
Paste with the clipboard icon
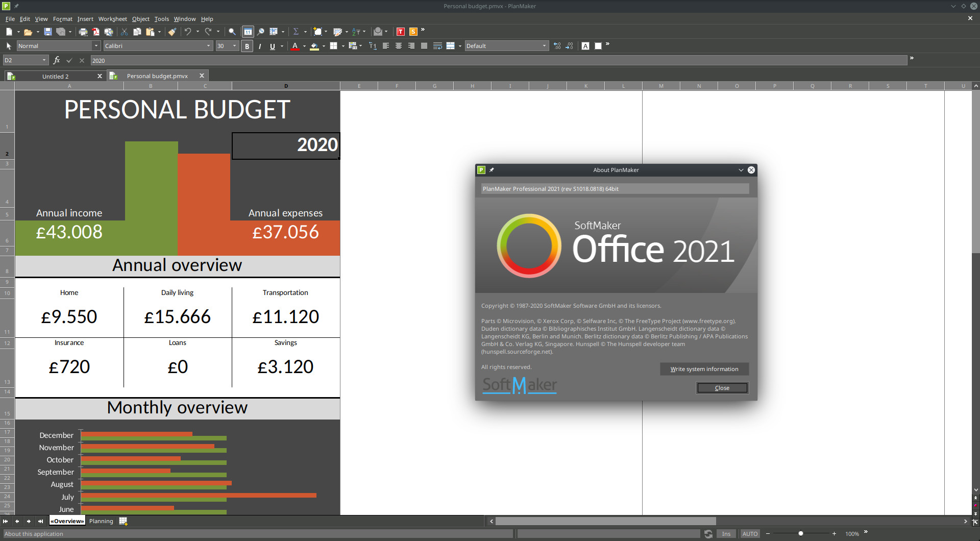click(150, 32)
